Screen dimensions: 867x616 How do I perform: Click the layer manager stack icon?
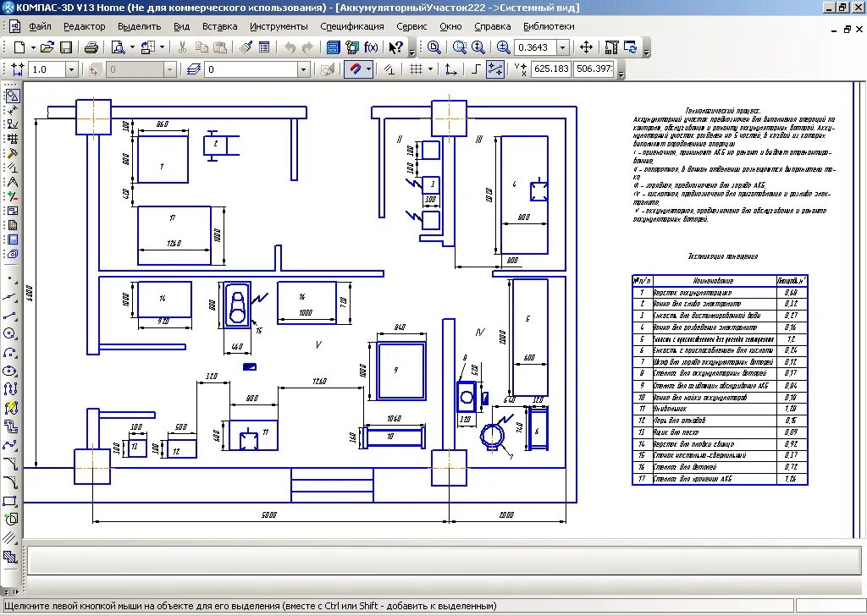click(193, 69)
